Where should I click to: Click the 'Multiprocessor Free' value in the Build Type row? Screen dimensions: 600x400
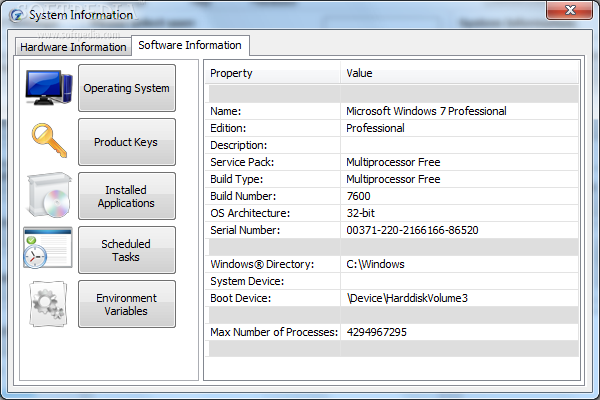[x=393, y=179]
